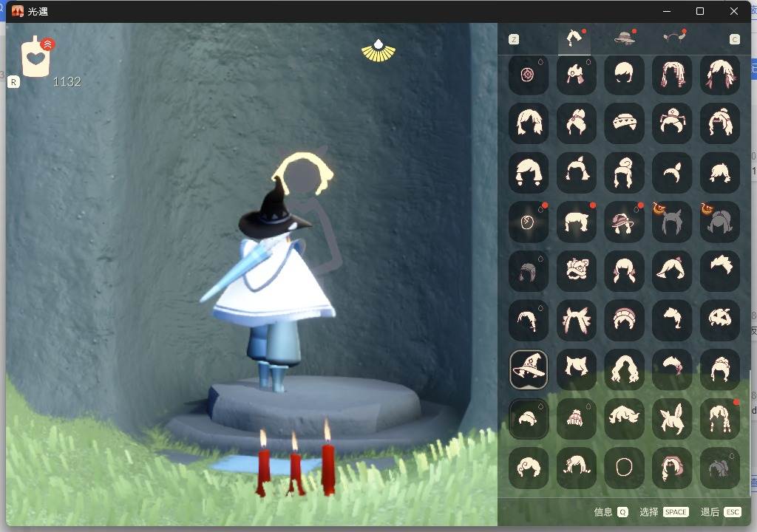The height and width of the screenshot is (532, 757).
Task: Choose the braided crown hairstyle
Action: click(x=719, y=369)
